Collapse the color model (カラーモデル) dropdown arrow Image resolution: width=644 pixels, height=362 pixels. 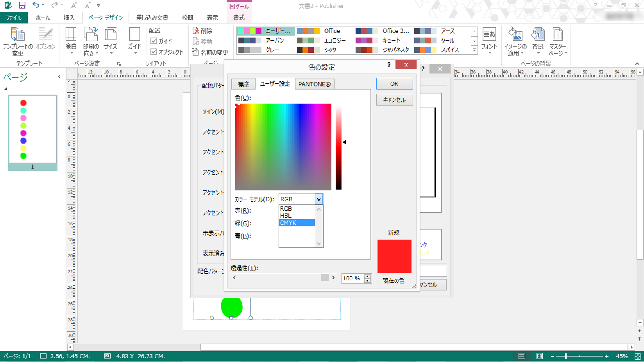point(319,199)
